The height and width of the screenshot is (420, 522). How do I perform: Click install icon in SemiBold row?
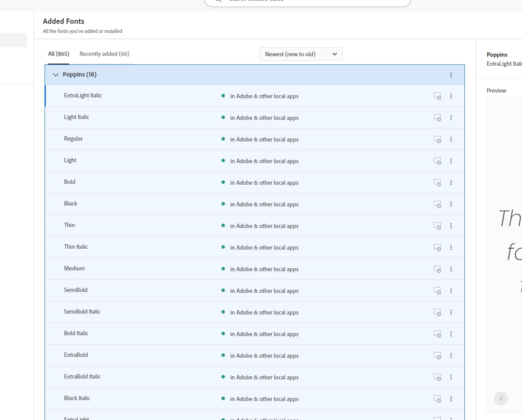tap(437, 291)
